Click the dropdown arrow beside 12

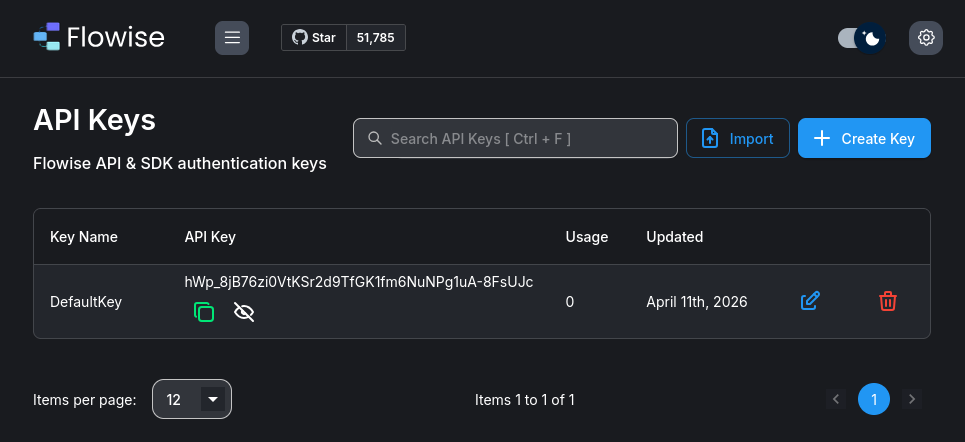pos(213,399)
